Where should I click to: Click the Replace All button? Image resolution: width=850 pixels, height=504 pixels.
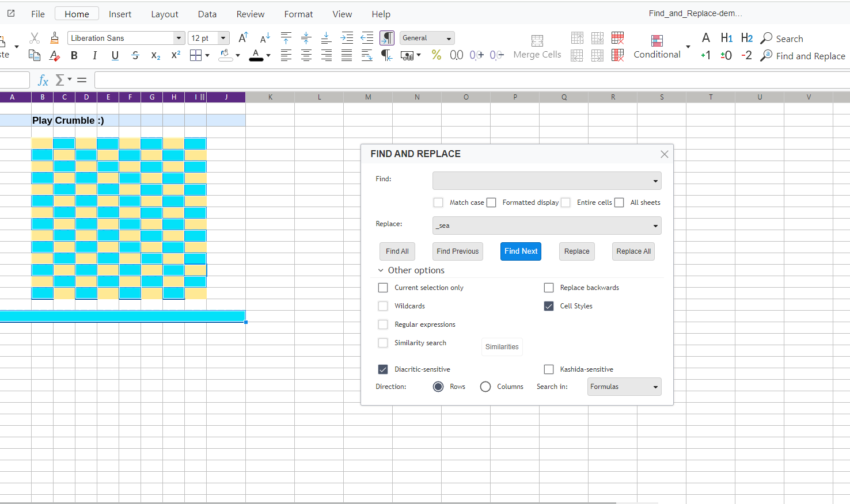[x=633, y=251]
